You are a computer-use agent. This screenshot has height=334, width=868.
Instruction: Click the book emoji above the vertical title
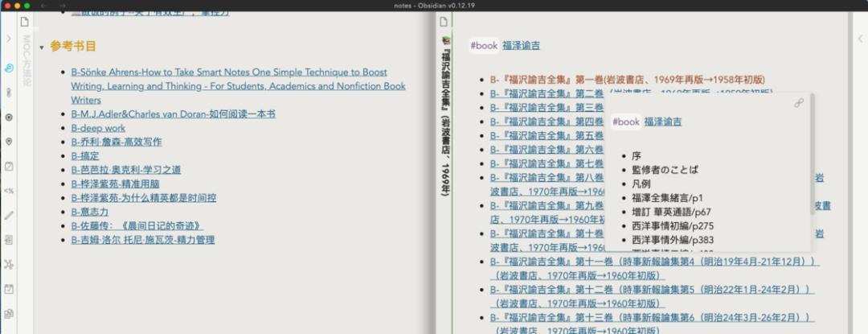(x=445, y=40)
